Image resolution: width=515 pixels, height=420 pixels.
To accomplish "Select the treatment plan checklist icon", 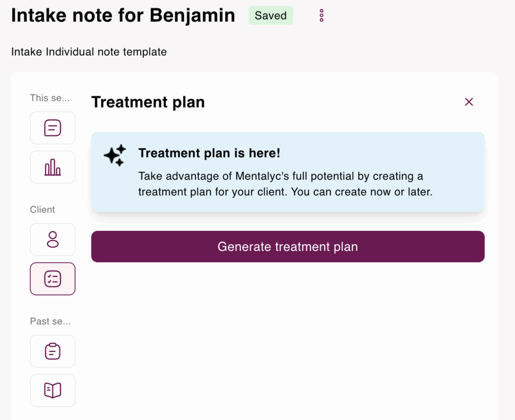I will [x=53, y=279].
